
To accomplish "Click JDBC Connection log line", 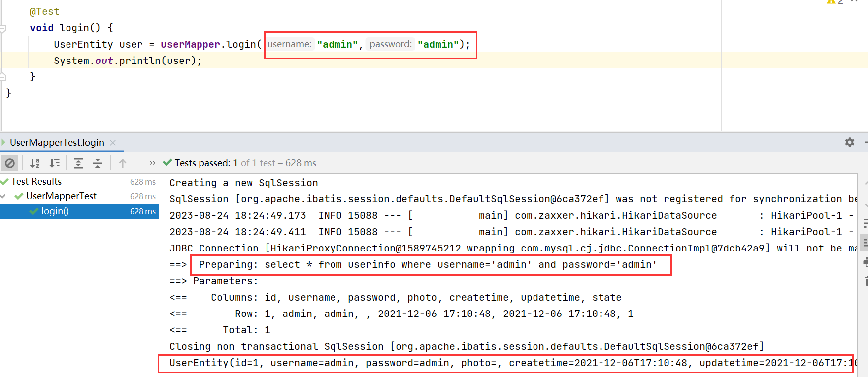I will (513, 248).
